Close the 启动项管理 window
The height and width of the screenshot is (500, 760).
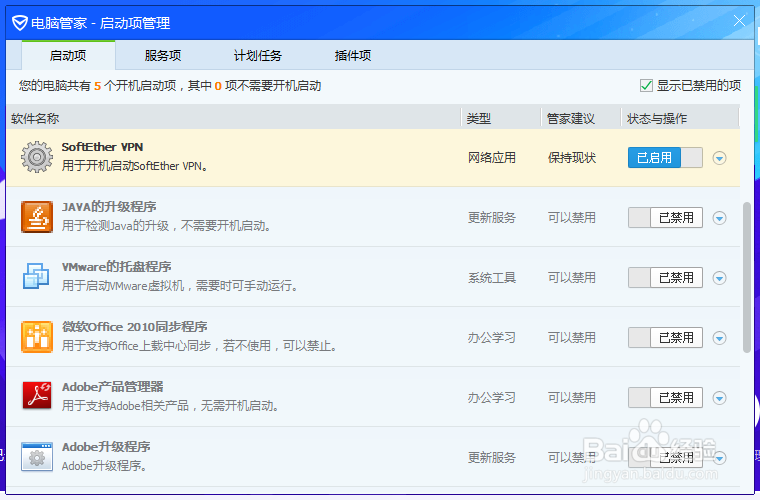point(739,21)
